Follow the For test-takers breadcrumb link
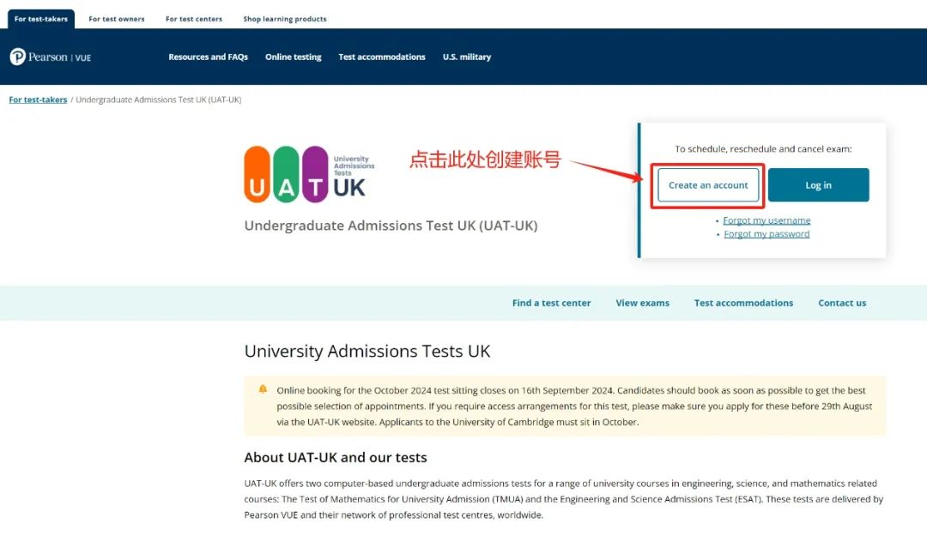The height and width of the screenshot is (560, 927). pos(38,99)
